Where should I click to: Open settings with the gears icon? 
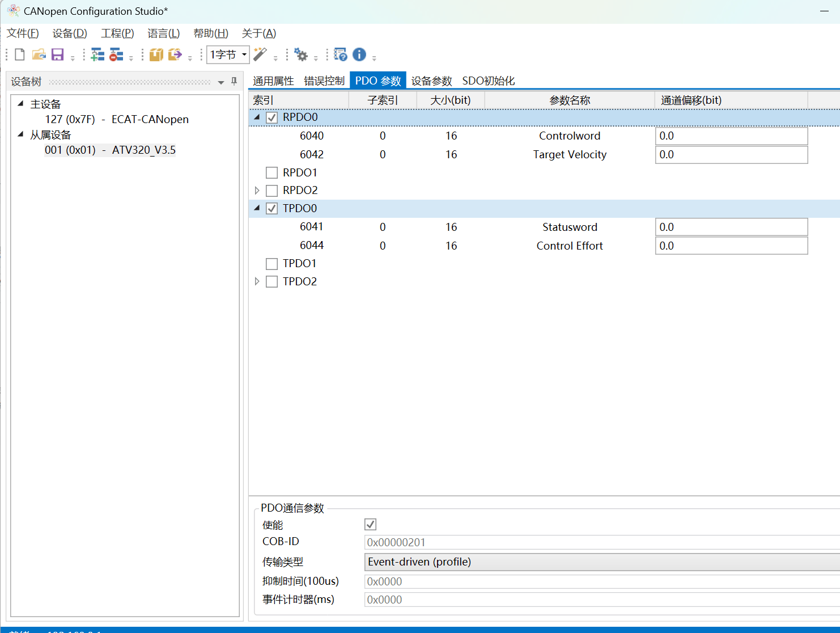pyautogui.click(x=301, y=55)
